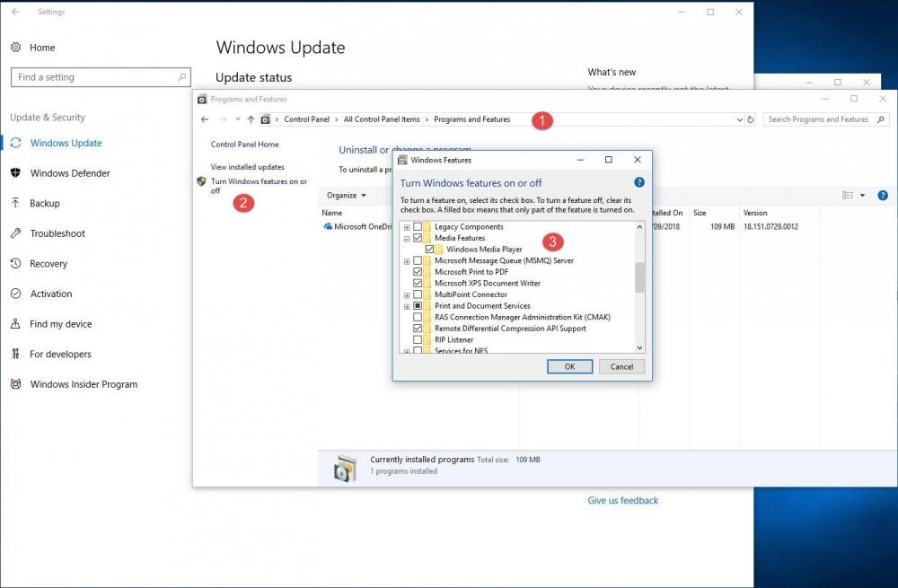
Task: Uncheck the Media Features checkbox
Action: click(418, 238)
